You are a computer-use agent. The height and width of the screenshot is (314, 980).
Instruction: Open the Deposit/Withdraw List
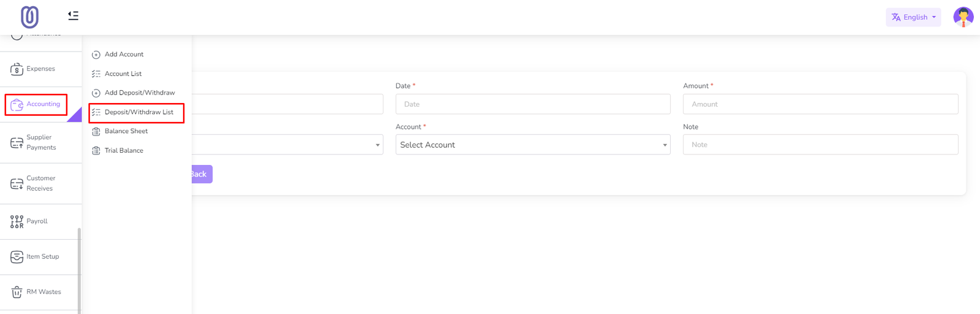[138, 112]
